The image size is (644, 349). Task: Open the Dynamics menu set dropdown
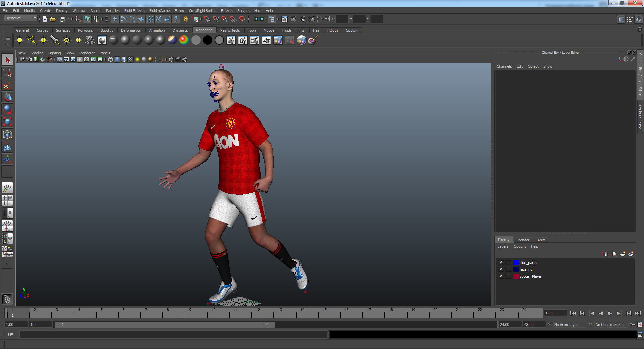pyautogui.click(x=20, y=18)
